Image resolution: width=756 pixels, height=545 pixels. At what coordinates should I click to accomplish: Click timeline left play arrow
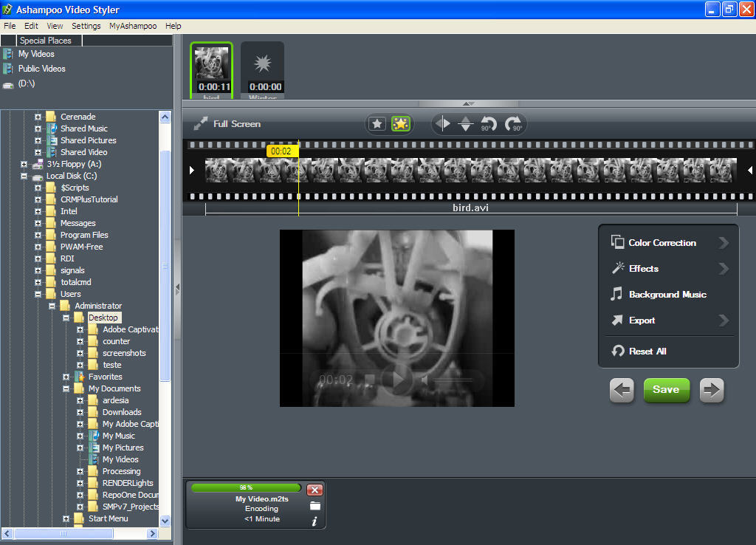coord(192,171)
